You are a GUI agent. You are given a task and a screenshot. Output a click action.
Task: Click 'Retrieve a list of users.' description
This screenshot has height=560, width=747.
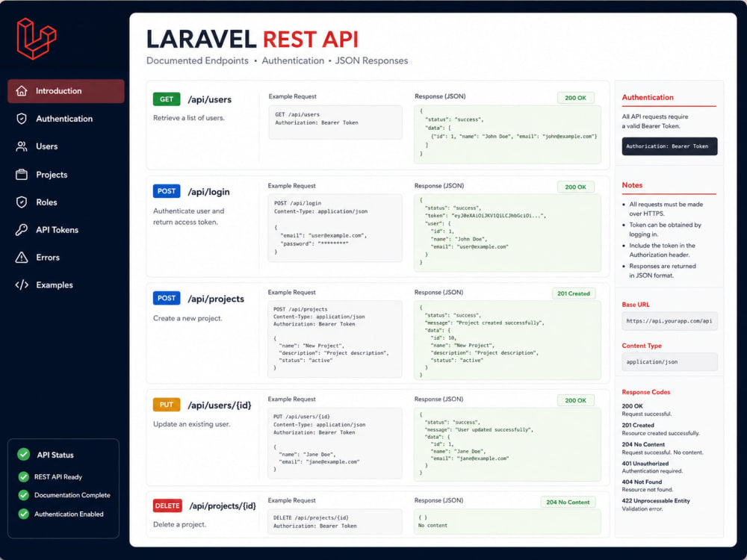[x=189, y=118]
